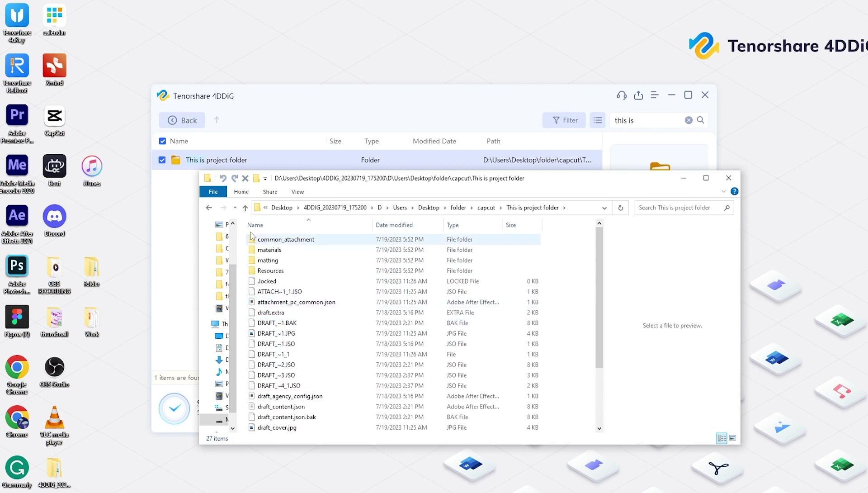Viewport: 868px width, 493px height.
Task: Click the 4DDiG up-arrow navigation icon
Action: tap(217, 120)
